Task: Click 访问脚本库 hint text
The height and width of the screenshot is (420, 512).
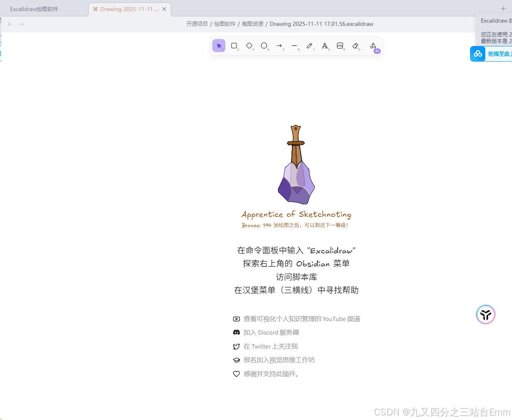Action: click(296, 277)
